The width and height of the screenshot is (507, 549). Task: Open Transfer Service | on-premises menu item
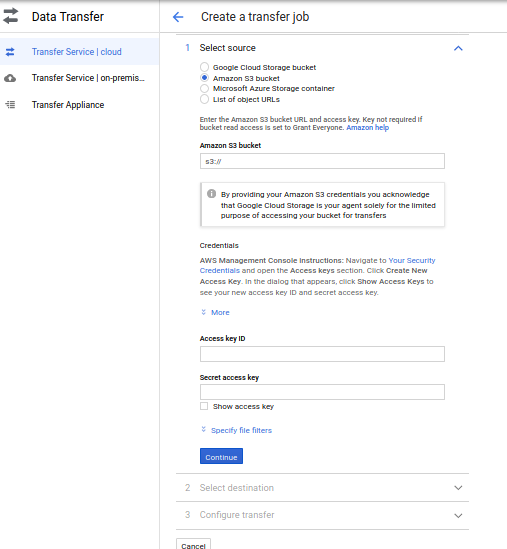point(79,78)
